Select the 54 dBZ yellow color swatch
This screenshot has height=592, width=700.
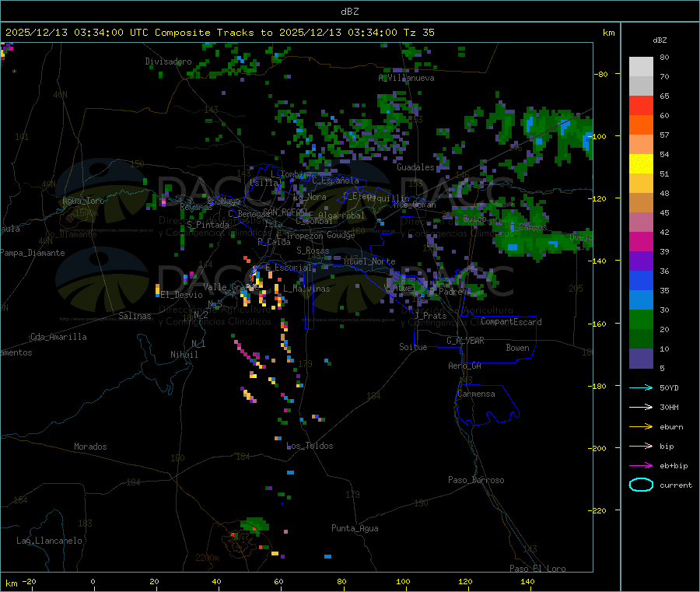[641, 164]
